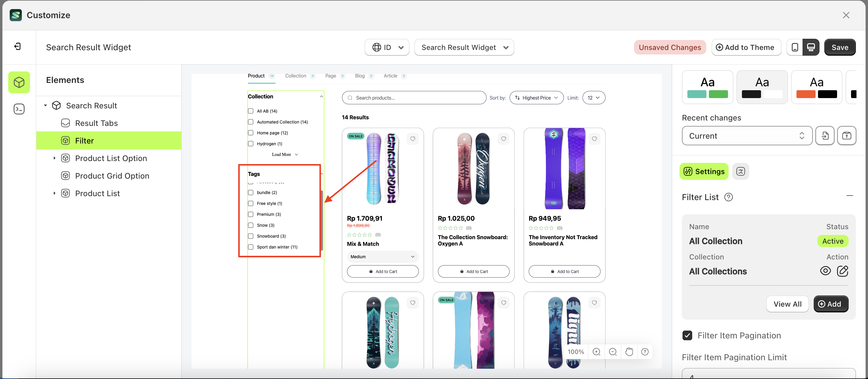Click the edit pencil for All Collections
This screenshot has width=868, height=379.
(843, 271)
